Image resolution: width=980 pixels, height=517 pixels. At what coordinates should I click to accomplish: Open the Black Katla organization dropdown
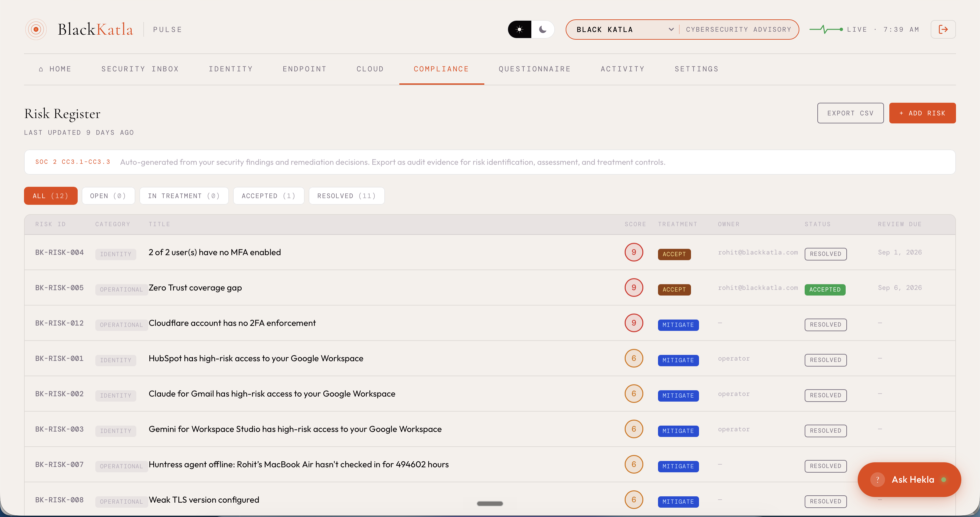click(x=624, y=29)
